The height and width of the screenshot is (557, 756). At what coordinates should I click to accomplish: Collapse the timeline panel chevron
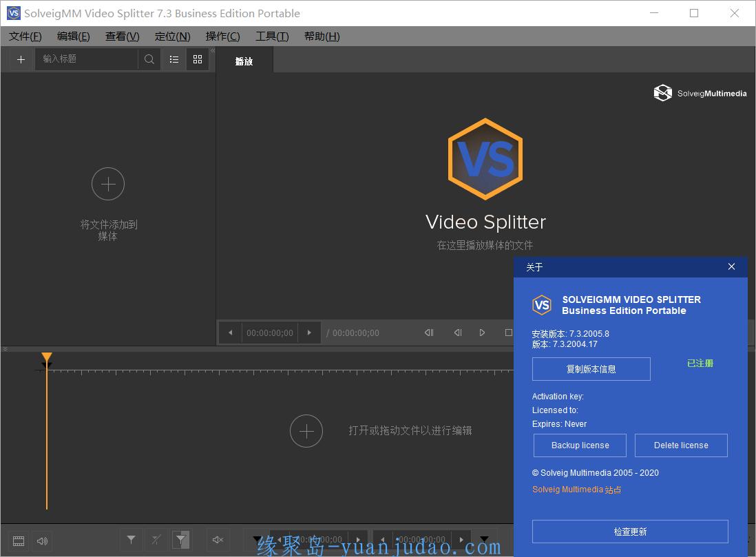[x=5, y=348]
